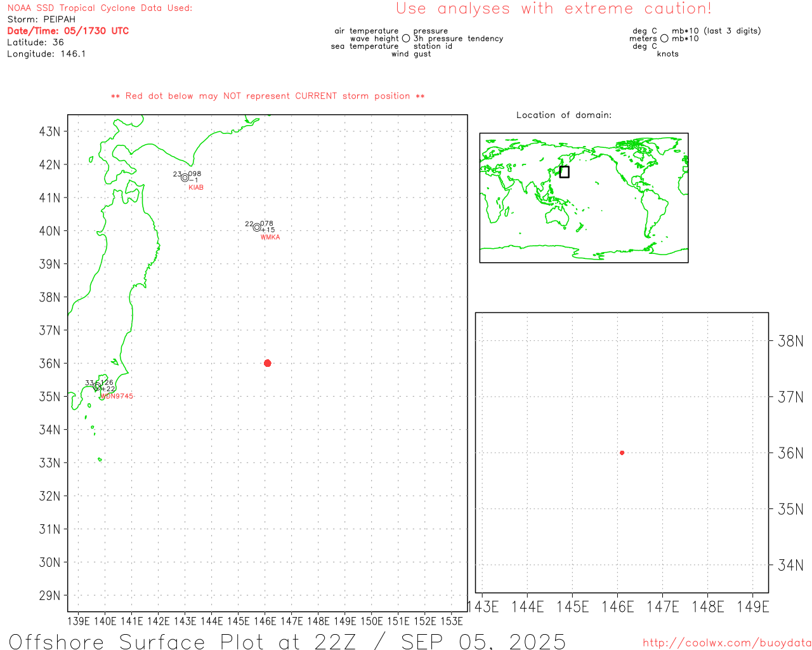Click the WMKA station circle marker
812x650 pixels.
point(257,227)
